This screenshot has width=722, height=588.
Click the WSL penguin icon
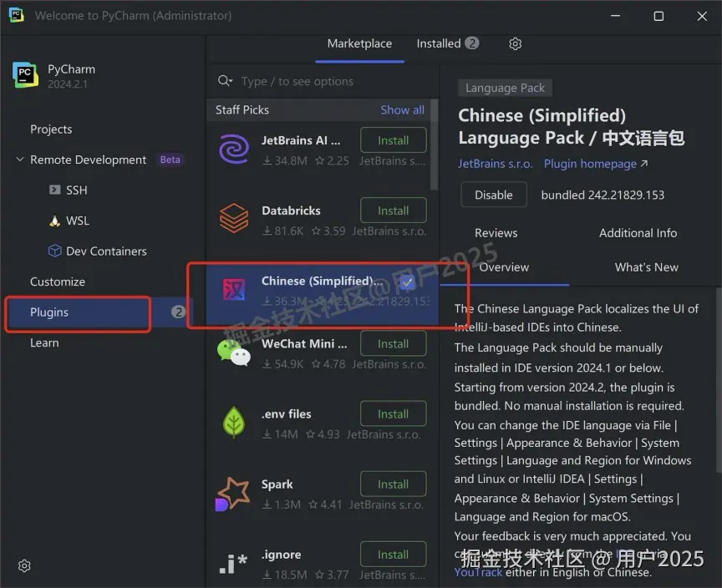(x=55, y=220)
